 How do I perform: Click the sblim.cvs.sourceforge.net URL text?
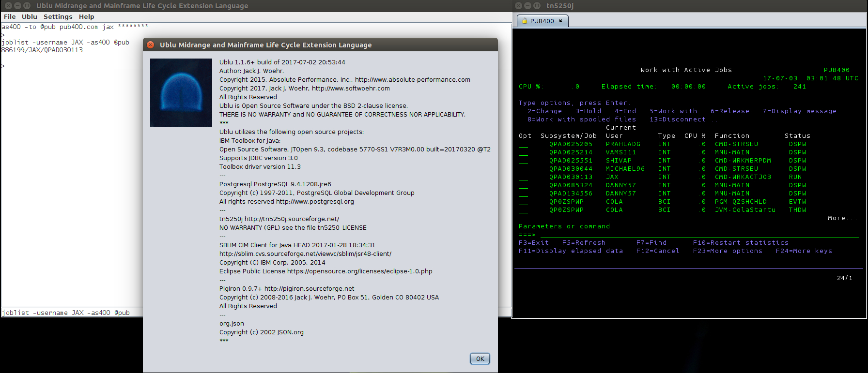point(305,254)
